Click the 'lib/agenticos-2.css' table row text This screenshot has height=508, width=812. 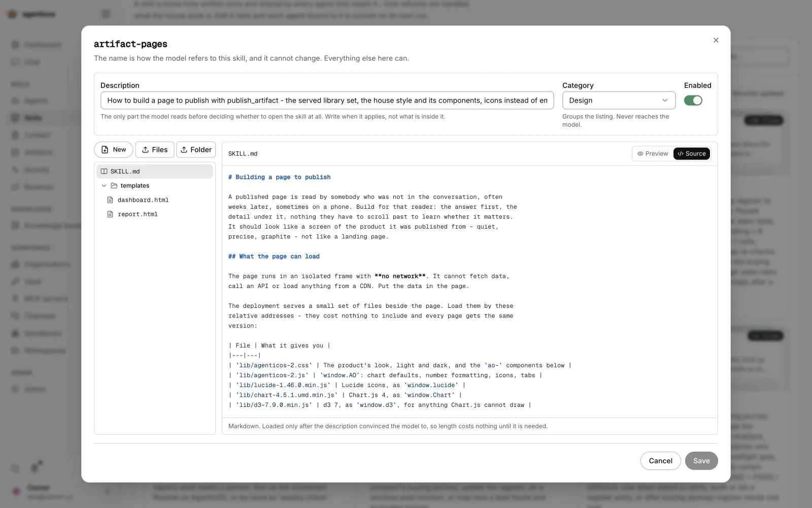399,365
